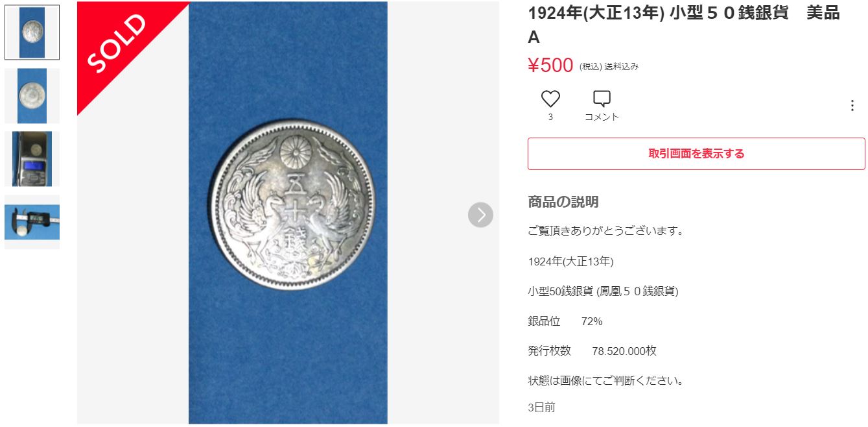The image size is (868, 427).
Task: Click the 送料込み shipping label
Action: (622, 67)
